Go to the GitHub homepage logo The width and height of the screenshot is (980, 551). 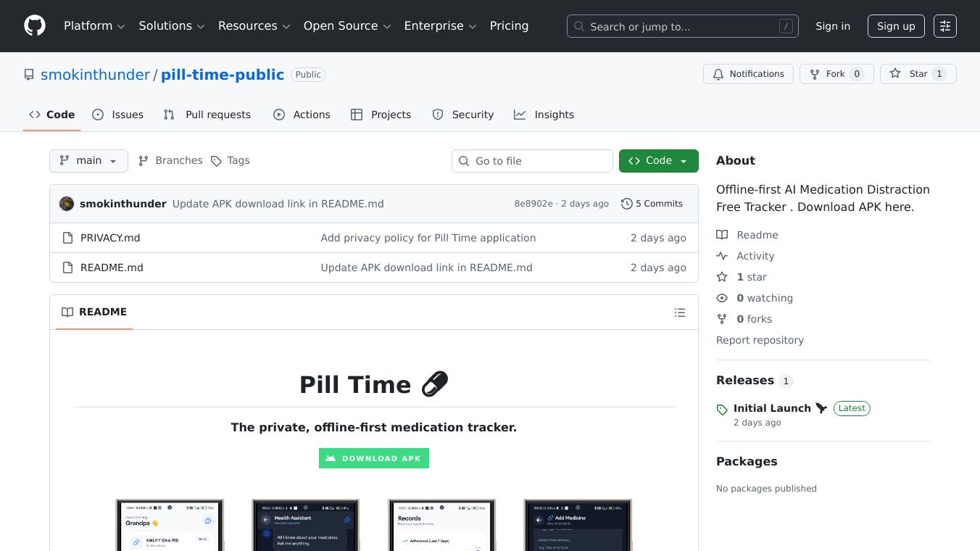point(35,26)
